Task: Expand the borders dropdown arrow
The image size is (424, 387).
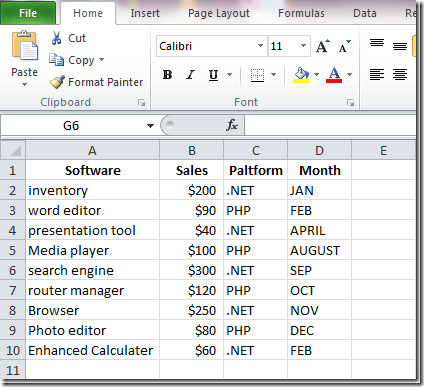Action: pyautogui.click(x=273, y=74)
